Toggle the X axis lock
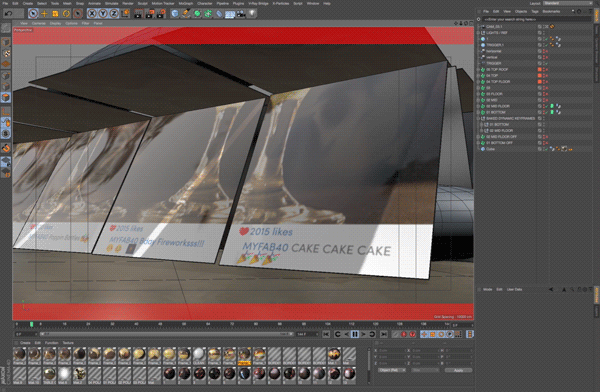 92,14
